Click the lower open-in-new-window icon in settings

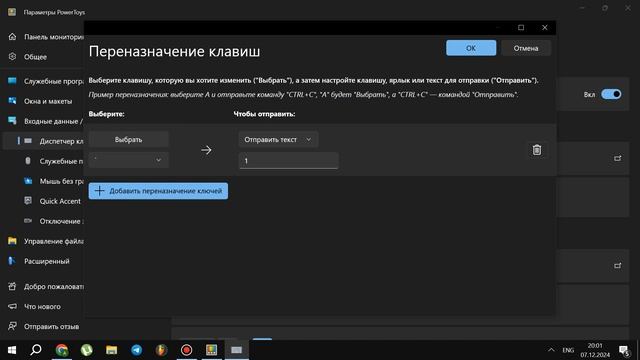tap(618, 266)
